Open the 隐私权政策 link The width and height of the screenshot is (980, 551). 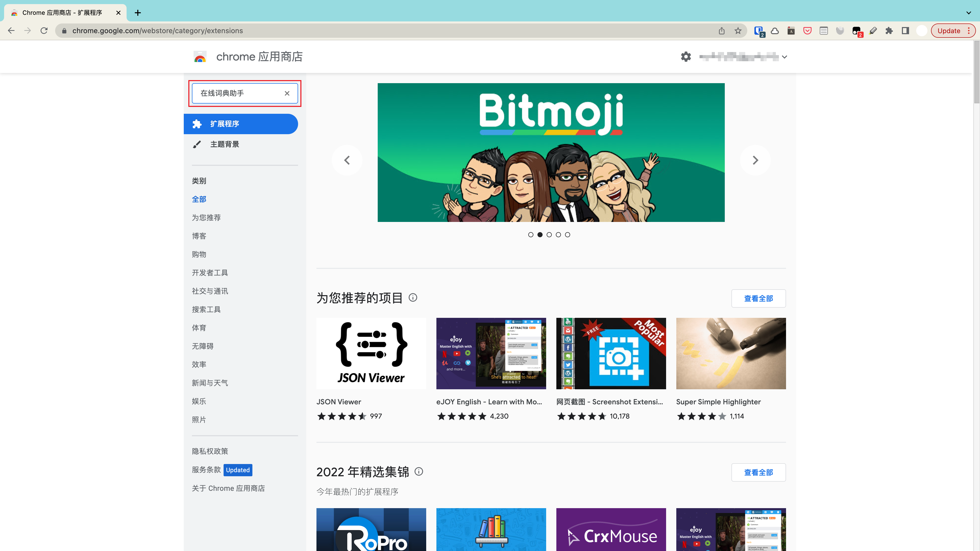click(x=210, y=451)
